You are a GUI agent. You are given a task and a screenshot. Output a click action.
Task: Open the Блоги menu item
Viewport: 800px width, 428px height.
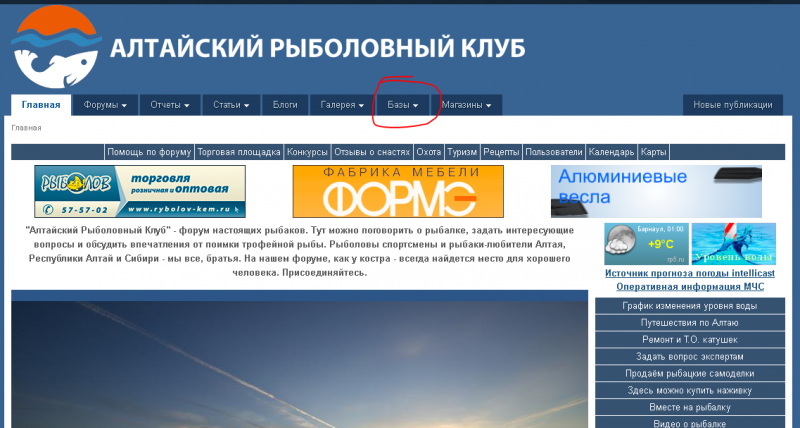click(285, 105)
